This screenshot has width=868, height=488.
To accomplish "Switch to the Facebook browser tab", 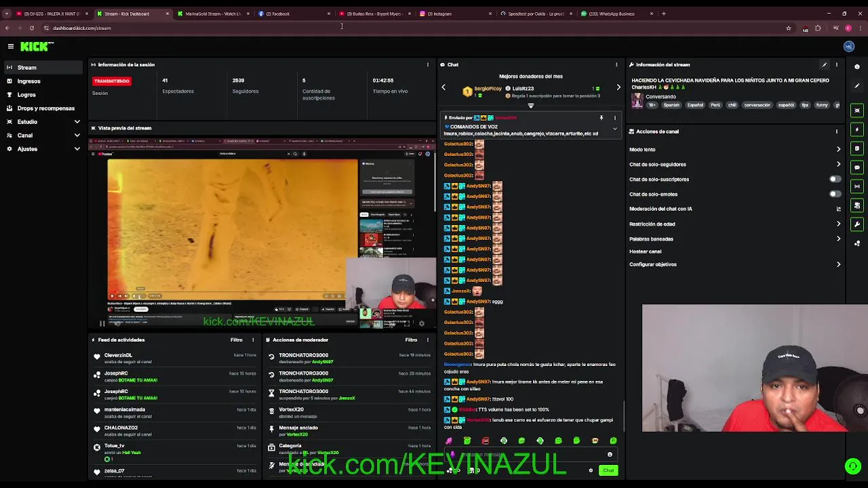I will pos(294,14).
